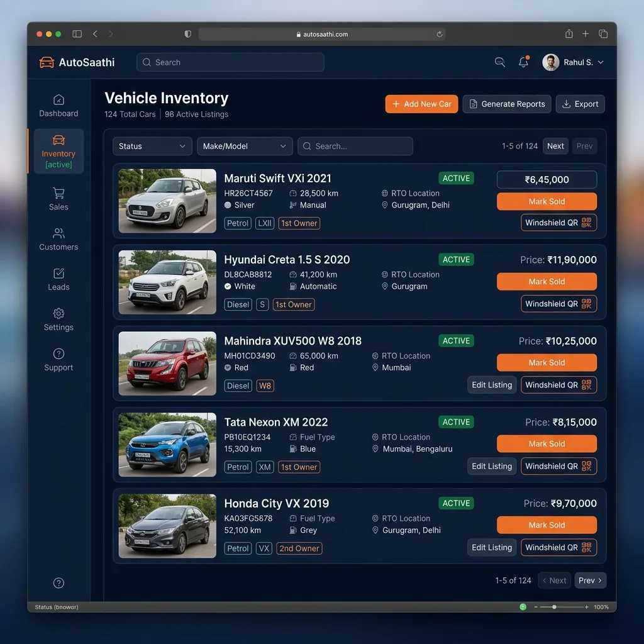Open the Make/Model filter dropdown

tap(245, 146)
